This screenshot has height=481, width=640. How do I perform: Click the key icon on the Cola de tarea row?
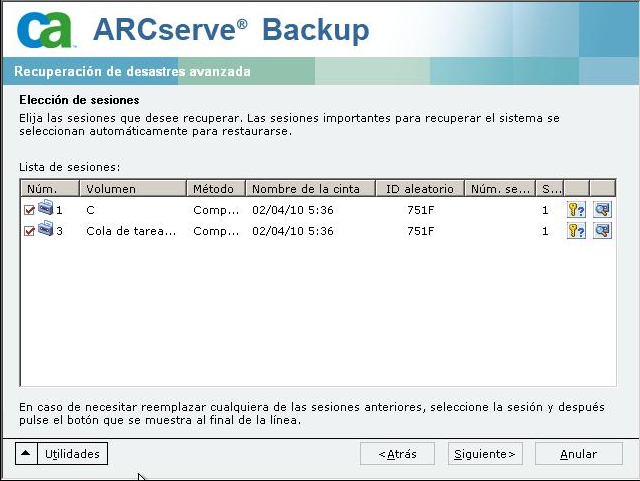click(x=576, y=231)
